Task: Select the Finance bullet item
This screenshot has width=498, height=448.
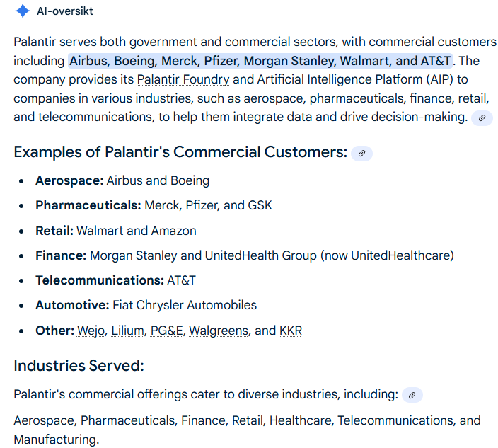Action: [244, 255]
